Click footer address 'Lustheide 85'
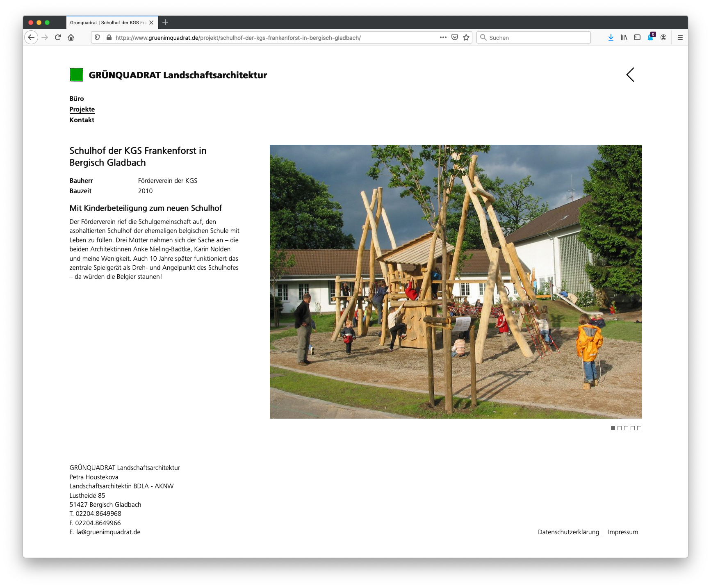Screen dimensions: 711x588 (87, 495)
